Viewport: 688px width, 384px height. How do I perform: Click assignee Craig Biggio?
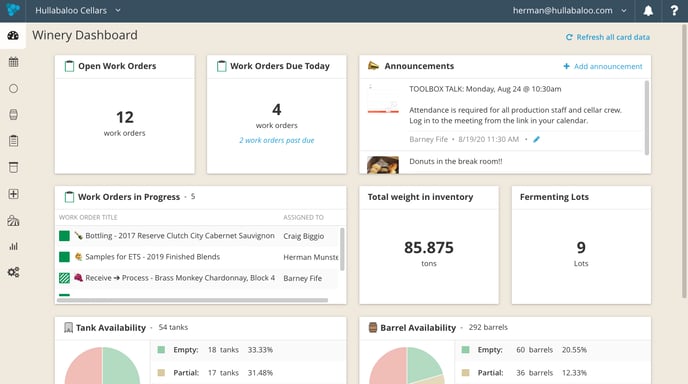(x=304, y=236)
